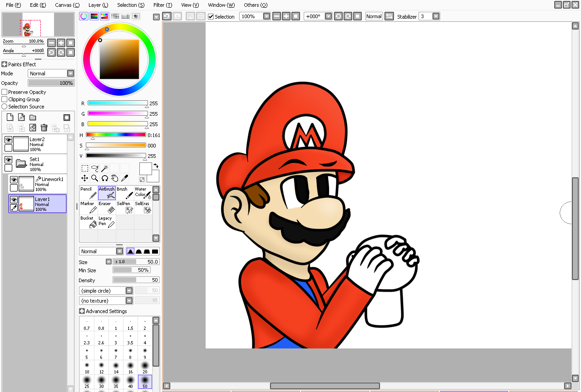
Task: Choose the Marker tool
Action: 89,207
